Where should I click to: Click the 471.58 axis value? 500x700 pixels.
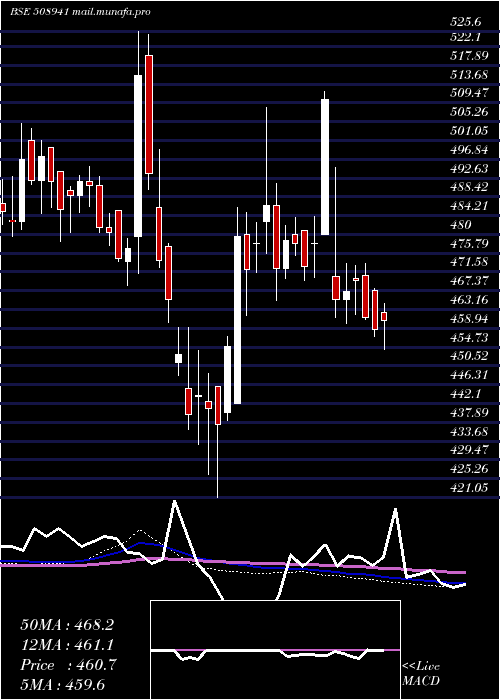coord(469,262)
